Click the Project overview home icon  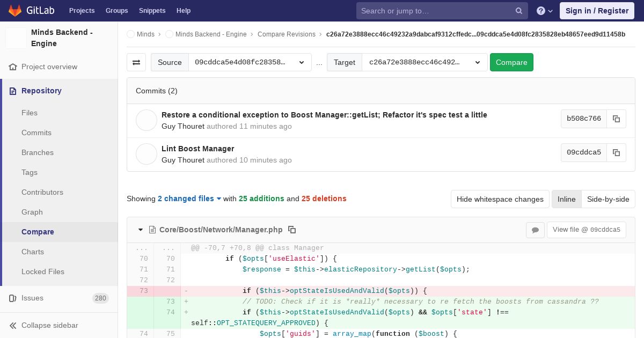pyautogui.click(x=13, y=67)
